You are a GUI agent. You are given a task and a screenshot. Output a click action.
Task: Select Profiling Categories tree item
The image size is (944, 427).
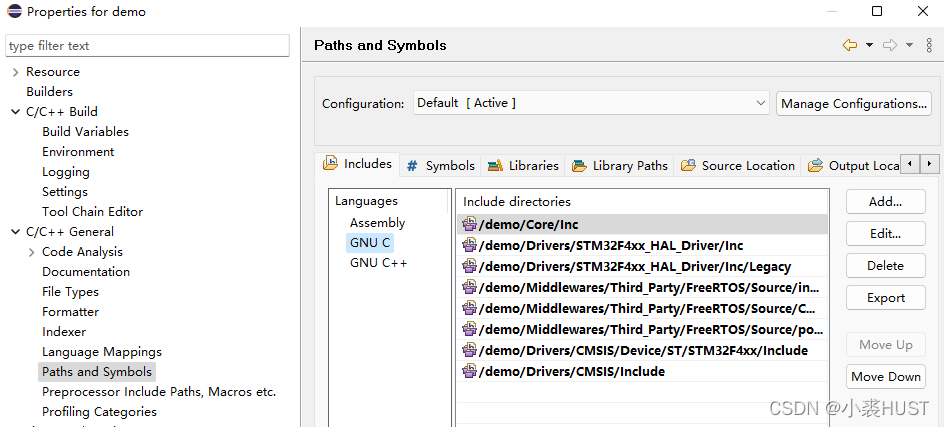pos(99,412)
